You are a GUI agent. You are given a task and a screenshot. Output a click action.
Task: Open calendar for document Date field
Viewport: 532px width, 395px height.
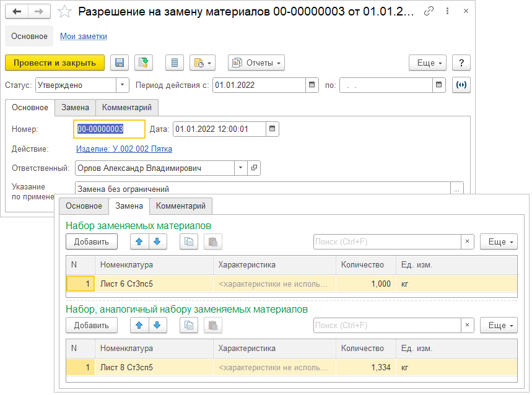[273, 129]
